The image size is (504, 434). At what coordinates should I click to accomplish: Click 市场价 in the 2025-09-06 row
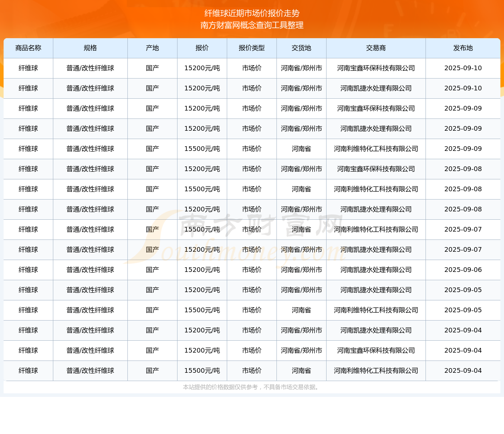(x=252, y=270)
